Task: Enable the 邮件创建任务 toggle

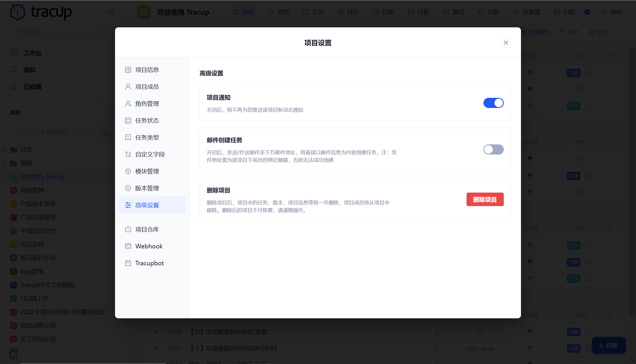Action: click(493, 149)
